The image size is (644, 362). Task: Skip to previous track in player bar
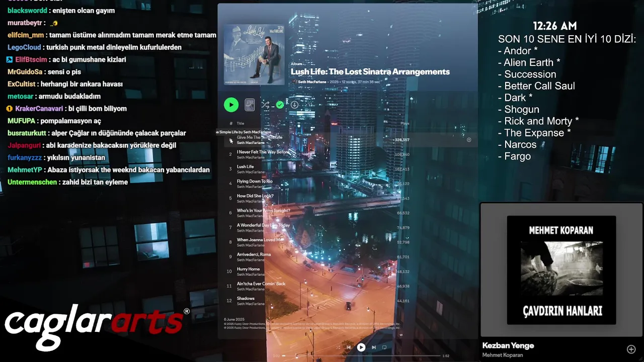coord(349,347)
